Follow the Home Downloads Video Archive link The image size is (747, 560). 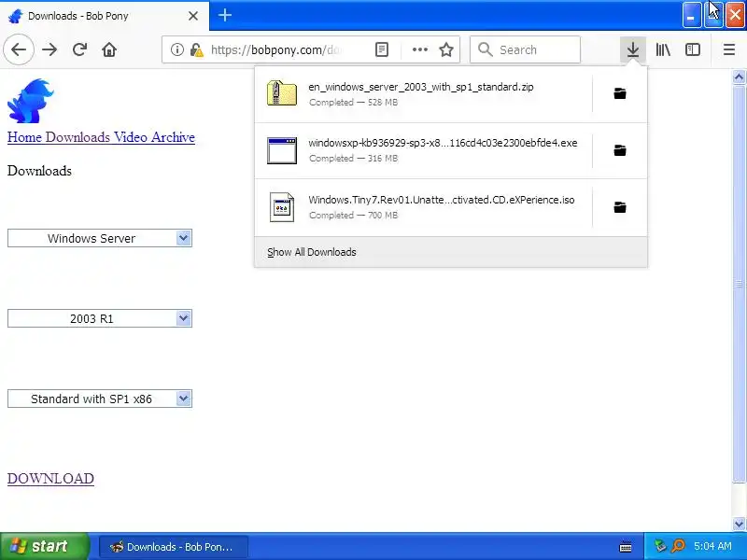click(101, 137)
